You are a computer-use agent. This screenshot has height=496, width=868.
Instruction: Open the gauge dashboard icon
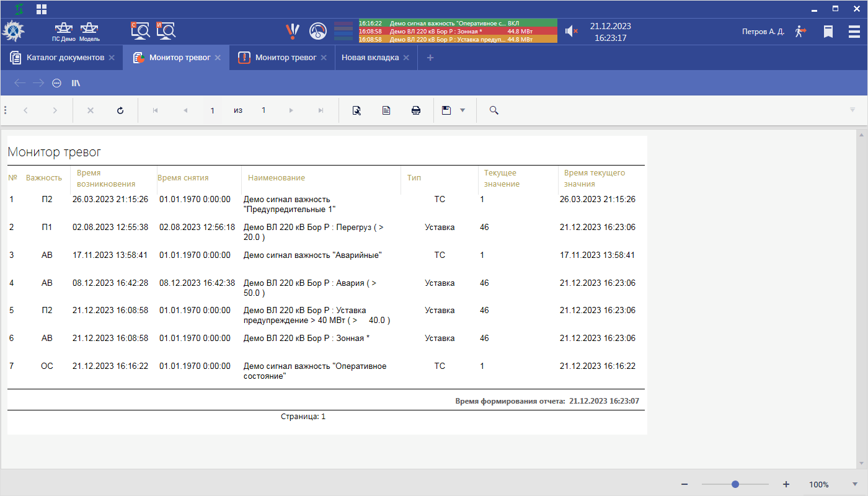tap(317, 31)
